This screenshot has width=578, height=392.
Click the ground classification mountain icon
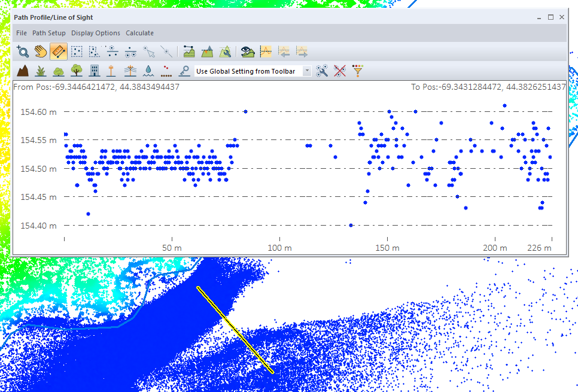point(23,71)
